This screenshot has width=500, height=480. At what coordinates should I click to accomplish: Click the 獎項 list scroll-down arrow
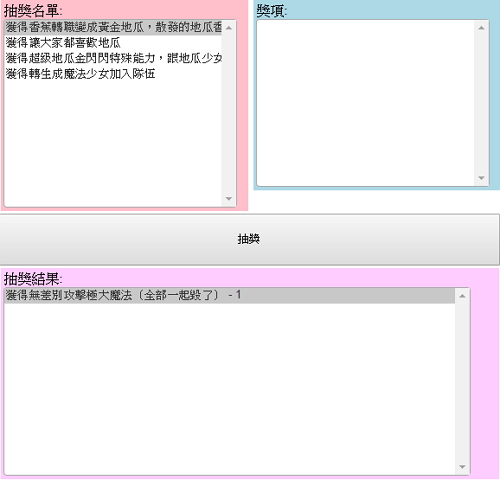click(x=481, y=178)
